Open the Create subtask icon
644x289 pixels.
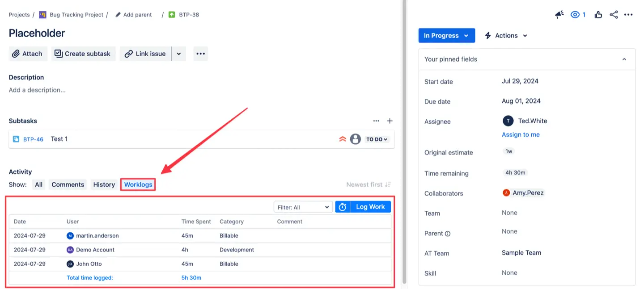59,53
